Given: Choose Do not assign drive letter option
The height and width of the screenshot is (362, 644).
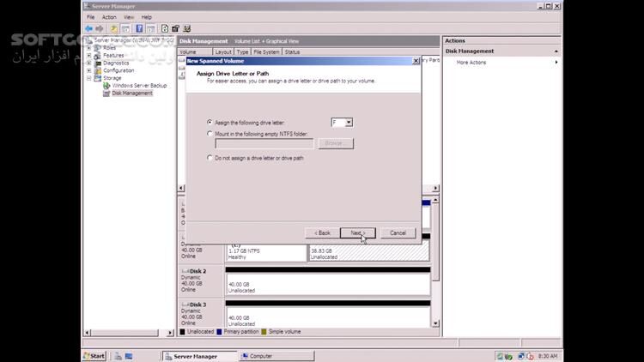Looking at the screenshot, I should point(210,158).
